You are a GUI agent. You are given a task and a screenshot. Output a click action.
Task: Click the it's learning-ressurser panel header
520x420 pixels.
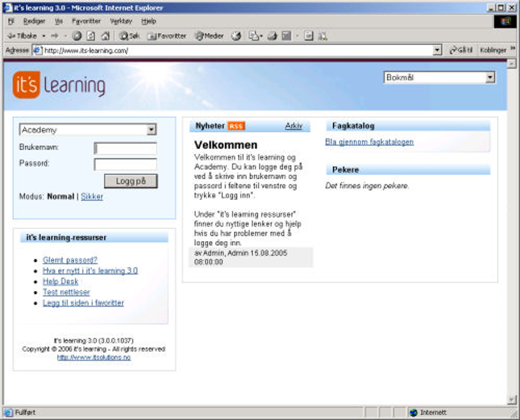(x=94, y=238)
